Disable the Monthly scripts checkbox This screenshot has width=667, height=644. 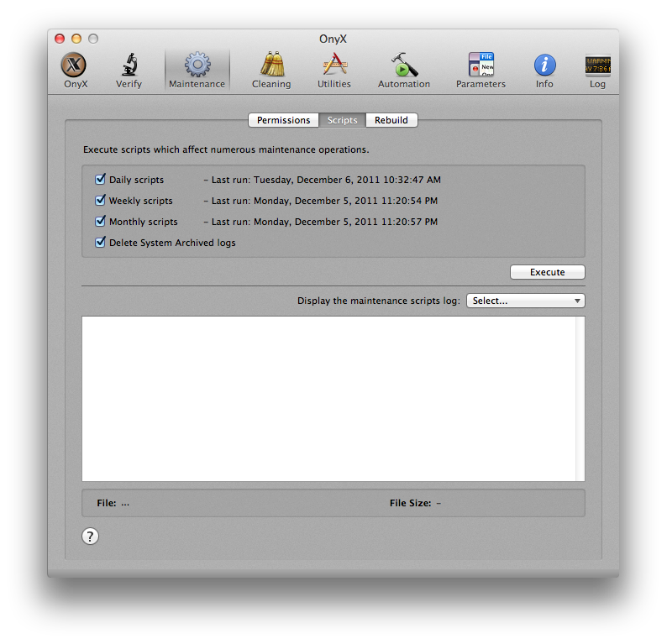(x=101, y=222)
